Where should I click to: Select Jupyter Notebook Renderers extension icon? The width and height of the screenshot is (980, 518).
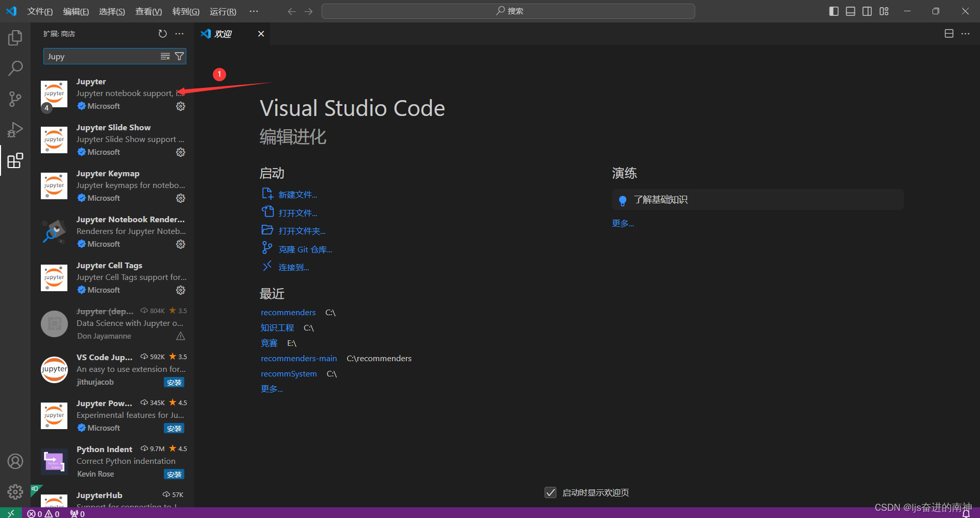pyautogui.click(x=54, y=232)
